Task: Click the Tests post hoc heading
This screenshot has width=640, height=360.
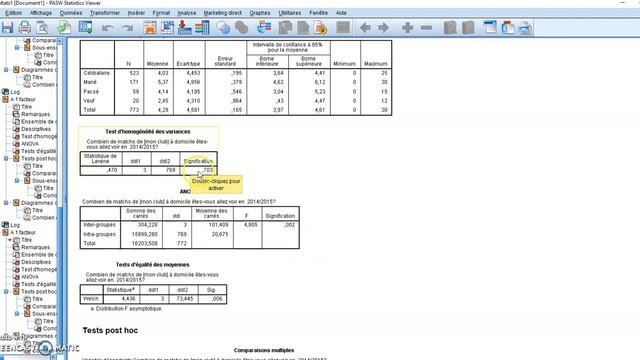Action: pyautogui.click(x=110, y=331)
